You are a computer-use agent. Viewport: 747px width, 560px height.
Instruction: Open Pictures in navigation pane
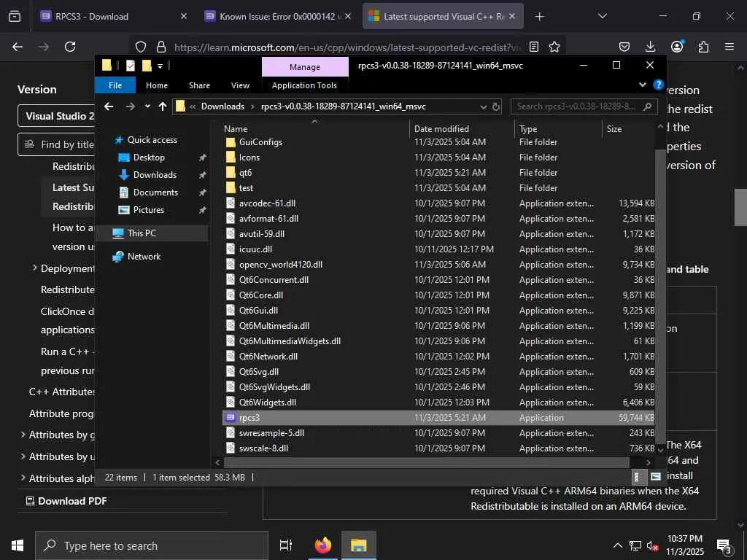click(x=148, y=209)
